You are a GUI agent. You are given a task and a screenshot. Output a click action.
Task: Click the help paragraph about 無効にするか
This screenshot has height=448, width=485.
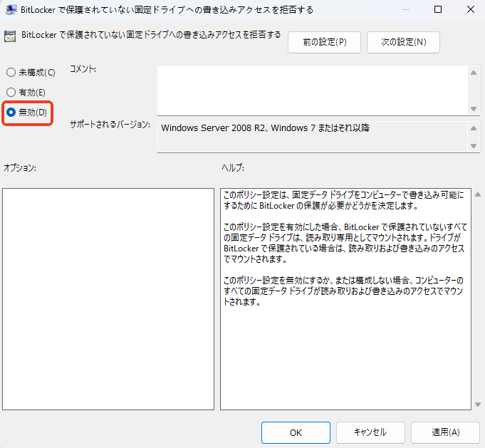[343, 291]
